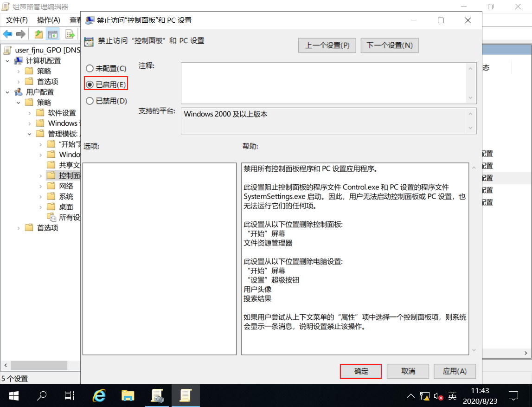Select the 未配置(C) radio option
Image resolution: width=532 pixels, height=407 pixels.
(x=106, y=69)
